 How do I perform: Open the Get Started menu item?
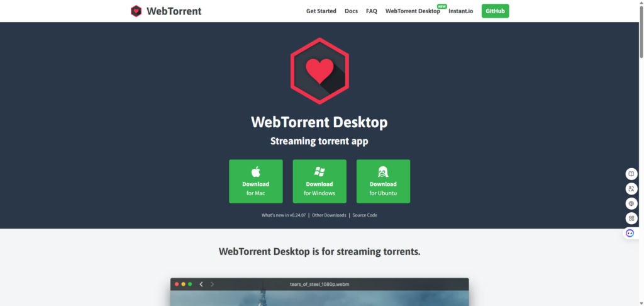[321, 11]
